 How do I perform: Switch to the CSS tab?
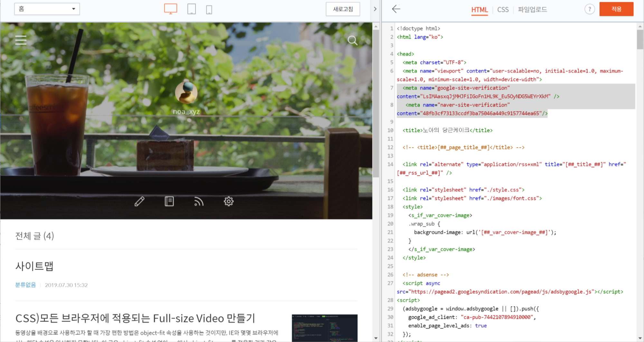click(503, 10)
